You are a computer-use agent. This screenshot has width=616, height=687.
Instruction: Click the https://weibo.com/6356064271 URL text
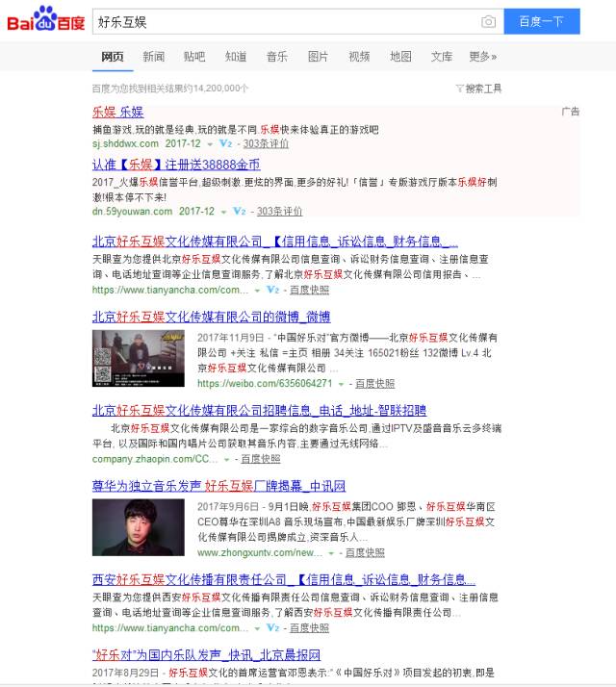[265, 384]
